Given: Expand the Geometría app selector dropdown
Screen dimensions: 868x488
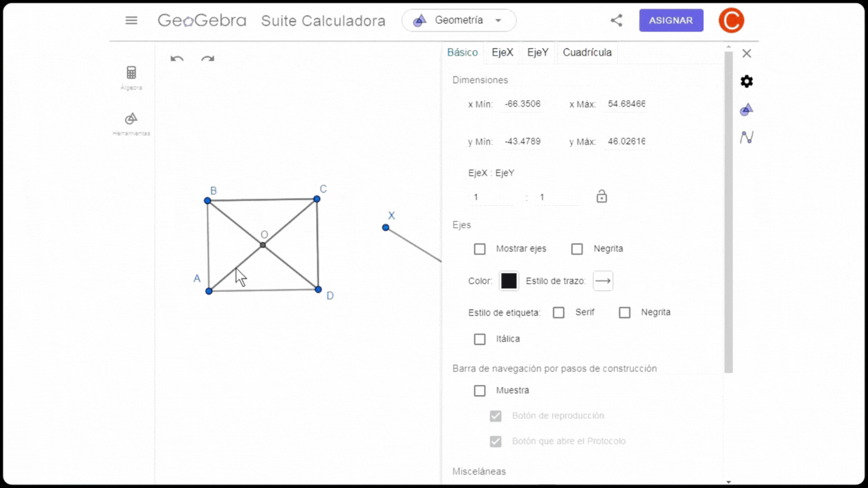Looking at the screenshot, I should [459, 20].
